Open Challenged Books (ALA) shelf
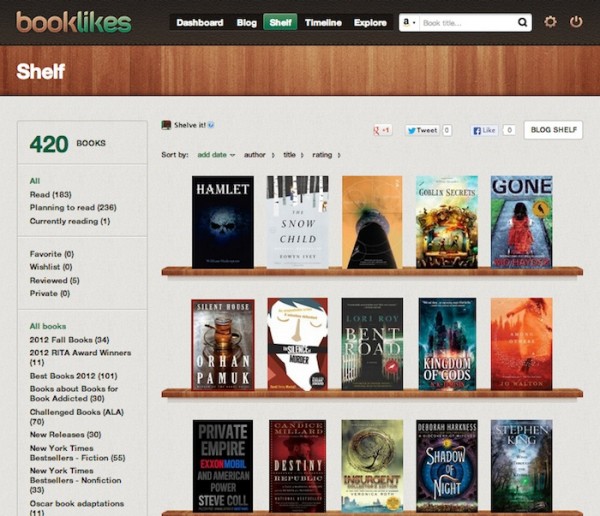The width and height of the screenshot is (600, 516). click(x=77, y=416)
